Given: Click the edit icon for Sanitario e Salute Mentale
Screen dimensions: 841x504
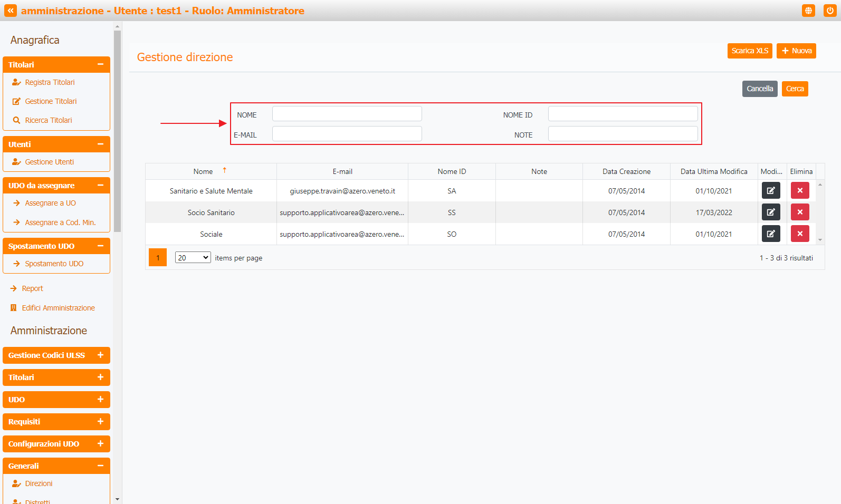Looking at the screenshot, I should (x=770, y=191).
